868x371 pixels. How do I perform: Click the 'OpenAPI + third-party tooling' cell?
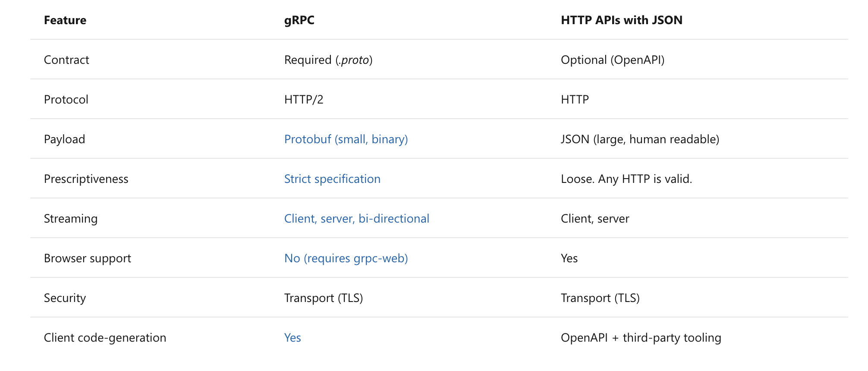click(641, 338)
